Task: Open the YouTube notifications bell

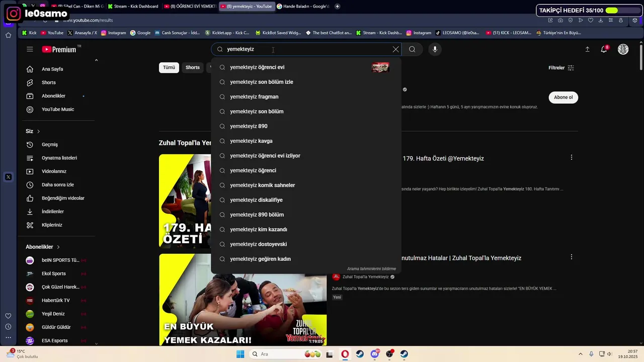Action: (604, 49)
